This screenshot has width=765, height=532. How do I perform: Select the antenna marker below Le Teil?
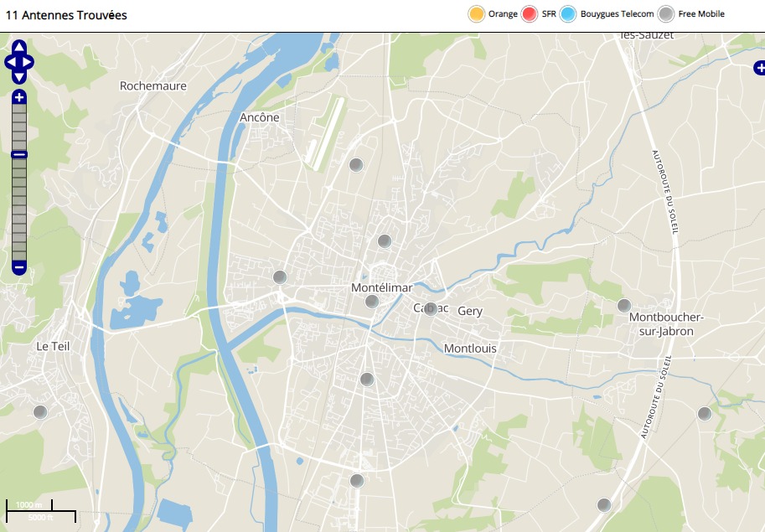(40, 412)
